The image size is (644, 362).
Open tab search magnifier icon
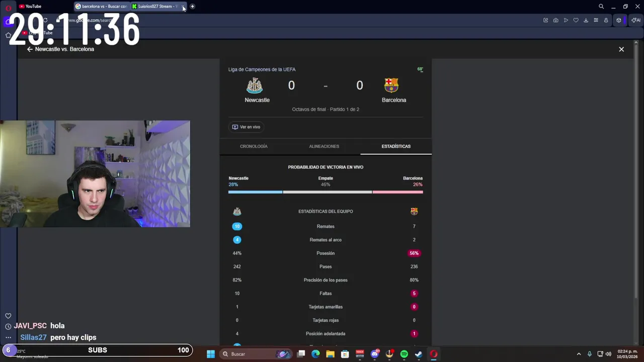tap(601, 7)
